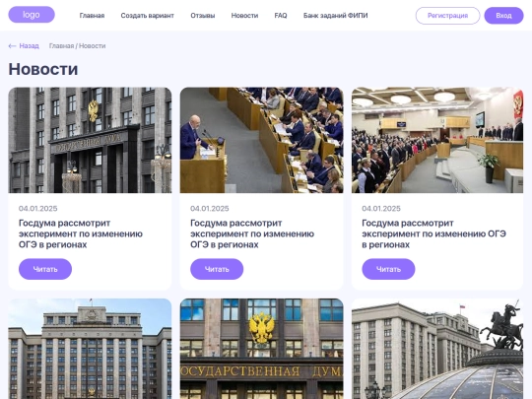Screen dimensions: 532x399
Task: Open Банк заданий ФИПИ link
Action: click(336, 16)
